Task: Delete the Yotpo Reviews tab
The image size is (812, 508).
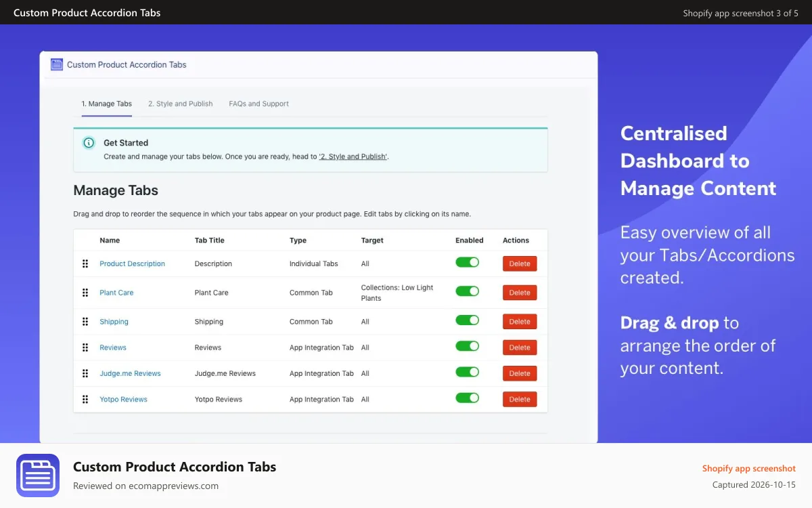Action: [520, 399]
